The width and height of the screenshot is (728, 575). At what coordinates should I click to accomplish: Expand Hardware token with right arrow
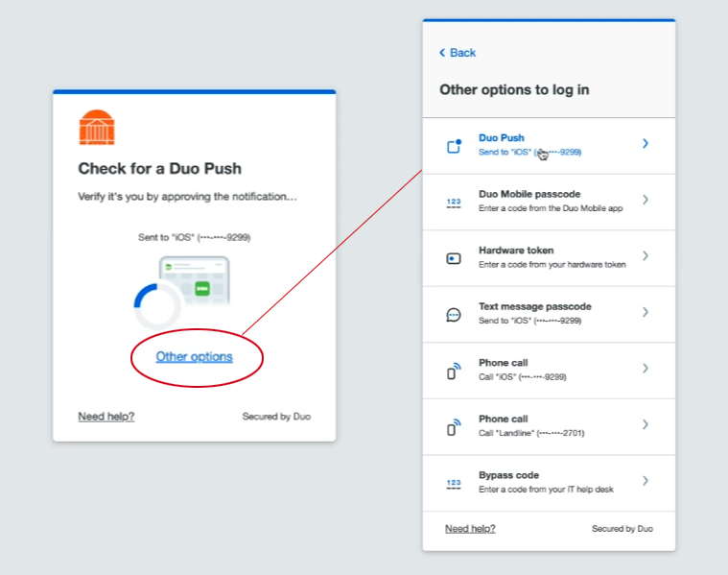pos(646,256)
